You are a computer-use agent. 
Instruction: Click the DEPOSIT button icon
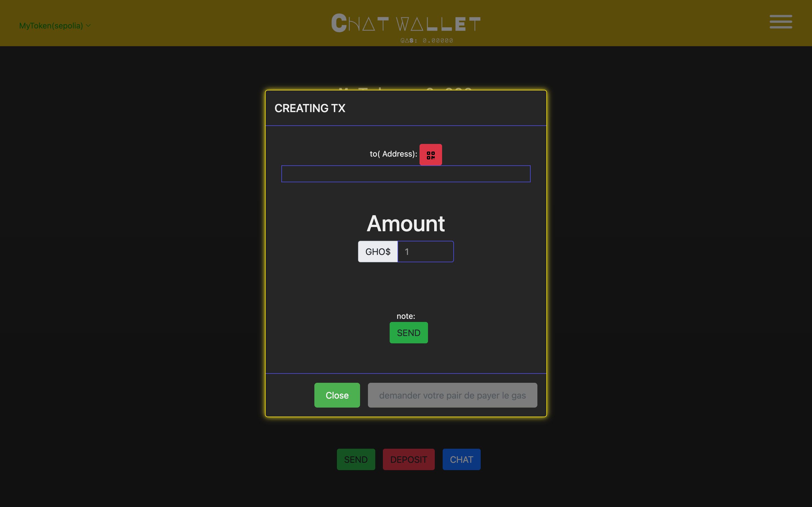pos(409,459)
